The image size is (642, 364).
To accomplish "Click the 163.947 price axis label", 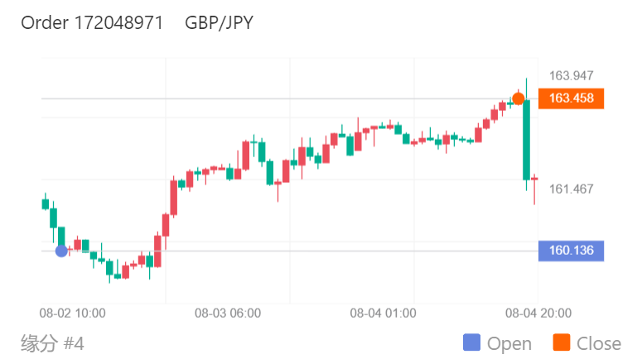I will (x=571, y=76).
